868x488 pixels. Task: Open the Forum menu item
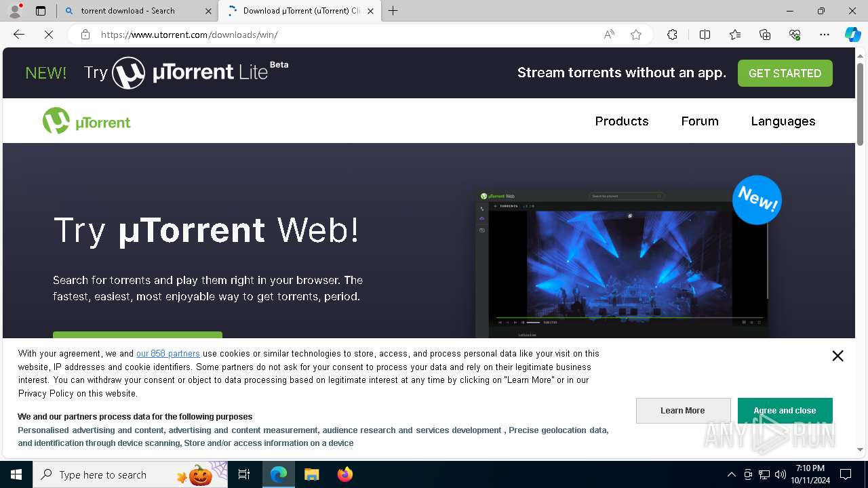click(x=700, y=121)
